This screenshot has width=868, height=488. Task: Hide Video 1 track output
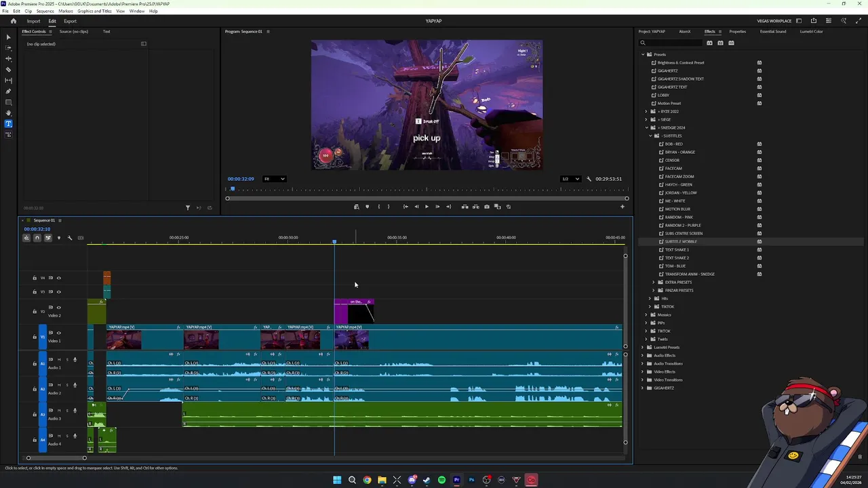pos(58,333)
